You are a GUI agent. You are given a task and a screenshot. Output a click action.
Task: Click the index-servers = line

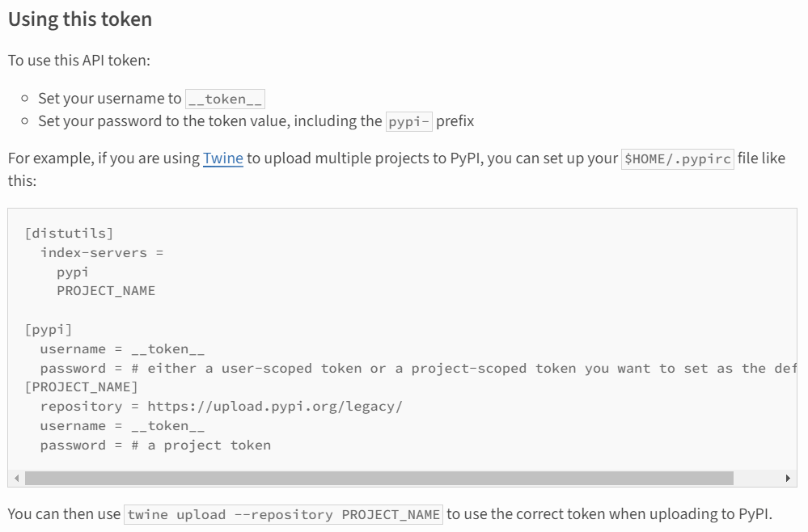[x=102, y=253]
